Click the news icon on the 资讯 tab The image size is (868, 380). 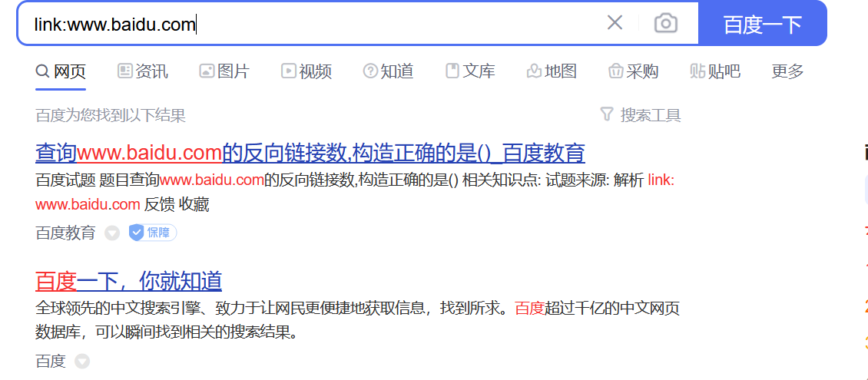click(x=125, y=71)
